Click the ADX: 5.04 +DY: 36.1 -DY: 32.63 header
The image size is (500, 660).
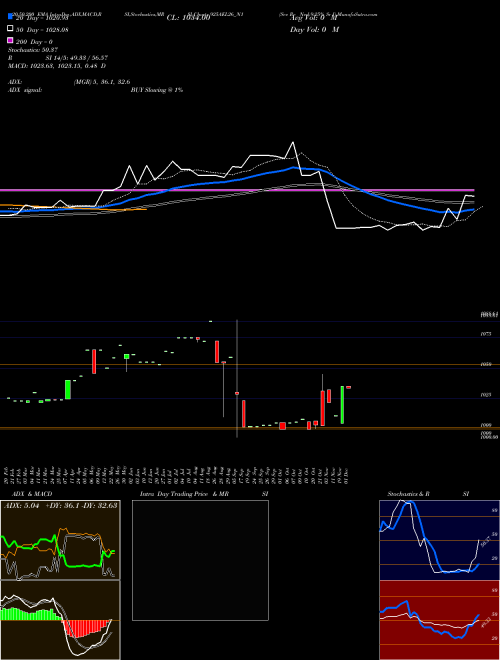point(61,505)
